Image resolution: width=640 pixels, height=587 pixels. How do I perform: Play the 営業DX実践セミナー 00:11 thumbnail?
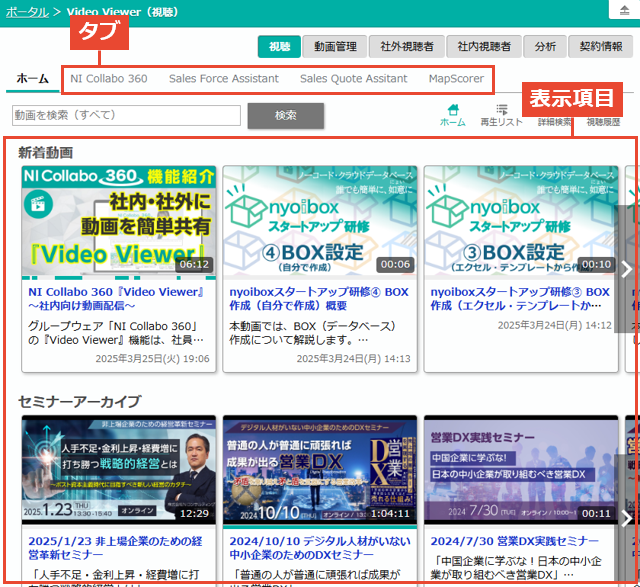pyautogui.click(x=521, y=470)
